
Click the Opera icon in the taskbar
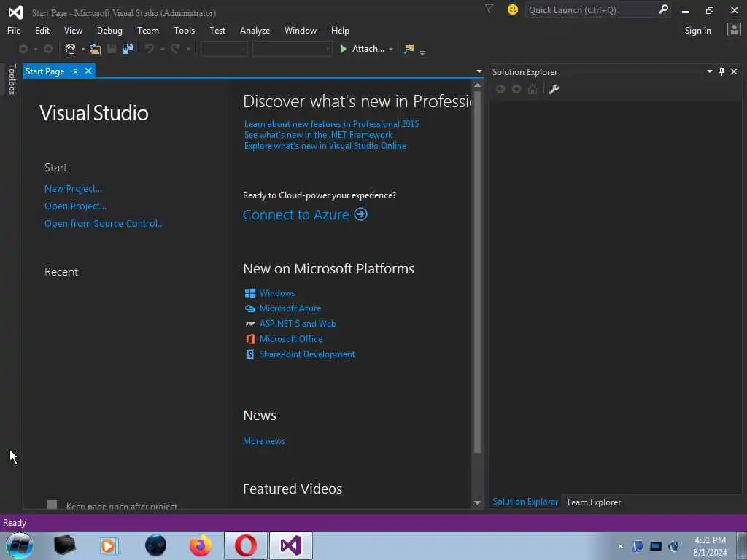click(x=246, y=545)
